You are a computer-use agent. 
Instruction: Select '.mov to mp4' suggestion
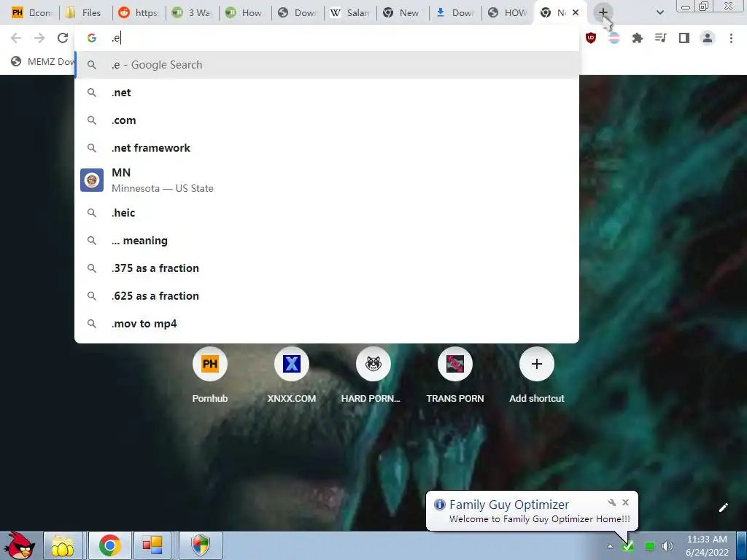pyautogui.click(x=327, y=324)
